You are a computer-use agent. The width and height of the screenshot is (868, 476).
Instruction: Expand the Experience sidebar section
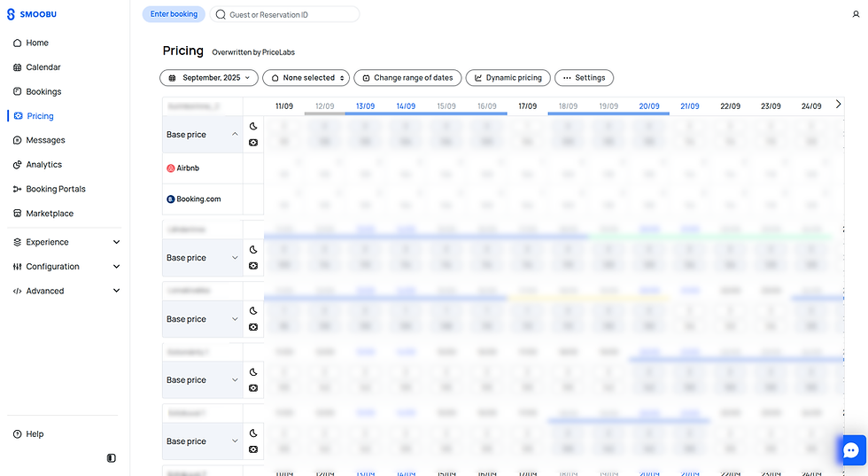[x=116, y=242]
